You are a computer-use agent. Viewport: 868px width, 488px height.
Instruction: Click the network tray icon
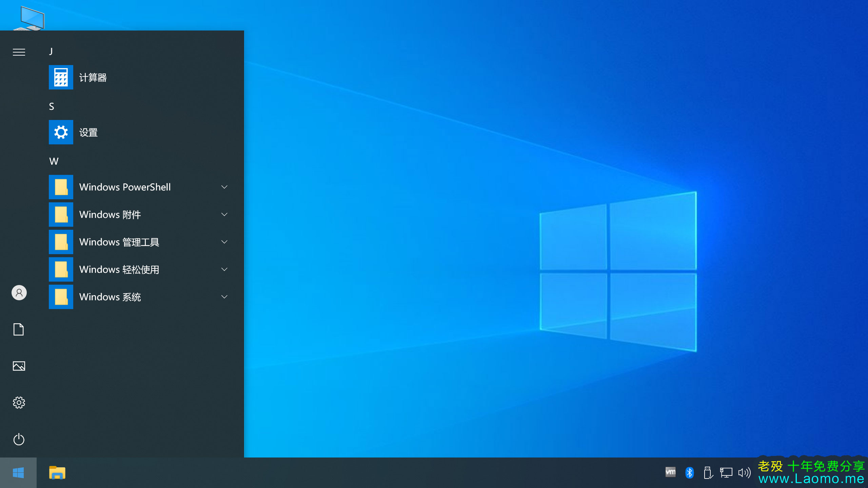tap(726, 473)
